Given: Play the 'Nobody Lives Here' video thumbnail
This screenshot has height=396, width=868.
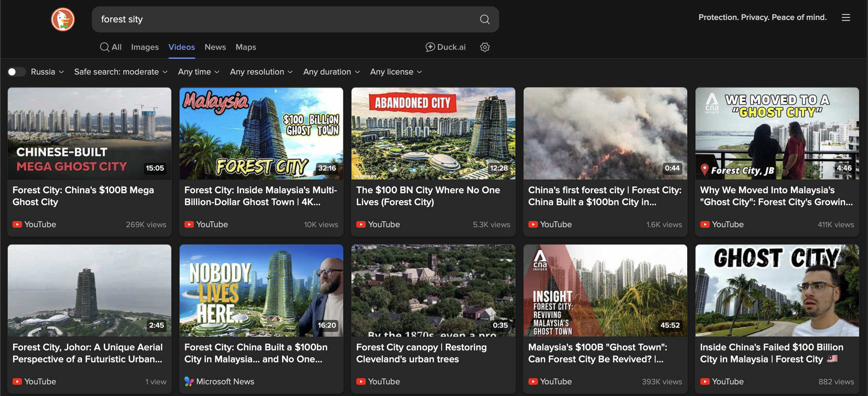Looking at the screenshot, I should pos(261,290).
